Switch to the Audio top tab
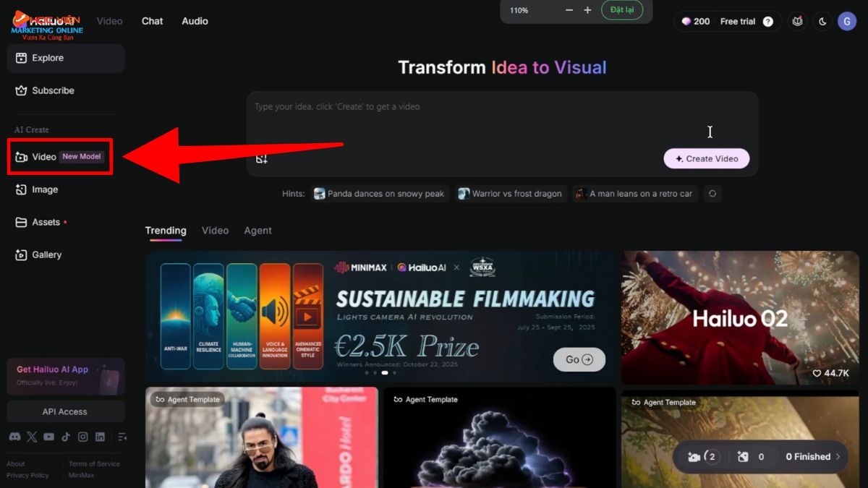 (195, 21)
